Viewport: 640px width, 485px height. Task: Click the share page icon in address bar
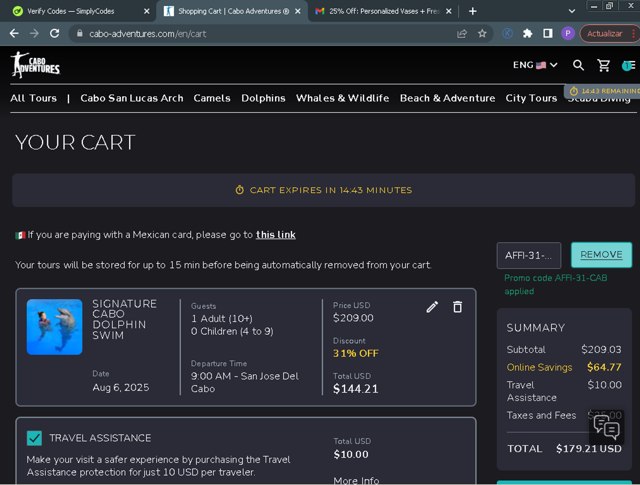pyautogui.click(x=462, y=33)
